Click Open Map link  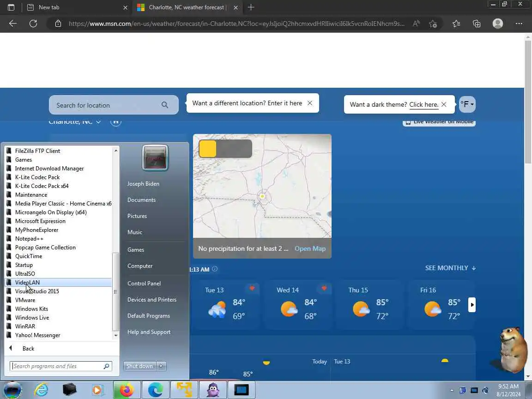(310, 248)
